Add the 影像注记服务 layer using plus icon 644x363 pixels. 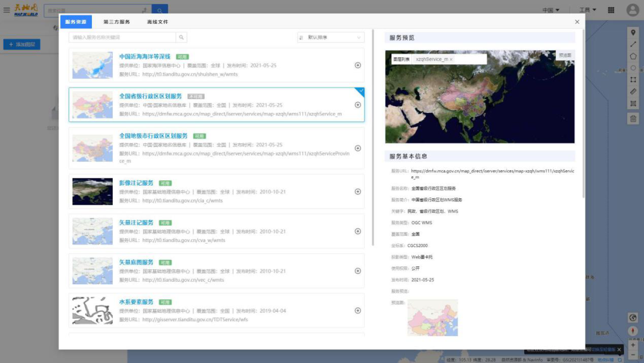pyautogui.click(x=358, y=192)
